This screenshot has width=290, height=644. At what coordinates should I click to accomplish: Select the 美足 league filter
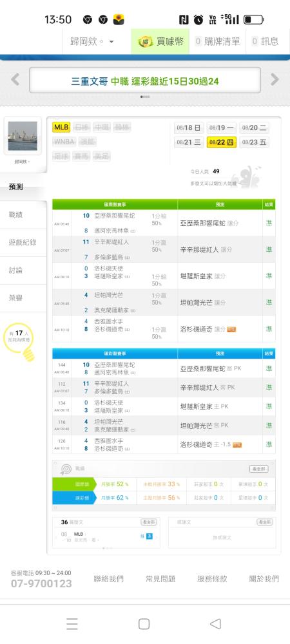point(101,156)
